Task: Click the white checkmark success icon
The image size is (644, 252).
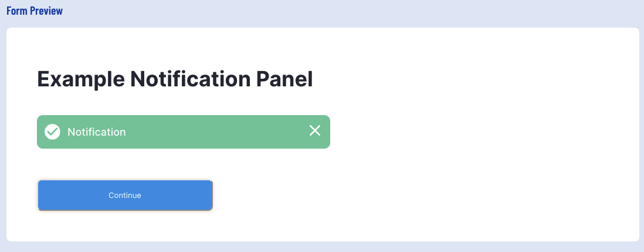Action: [53, 132]
